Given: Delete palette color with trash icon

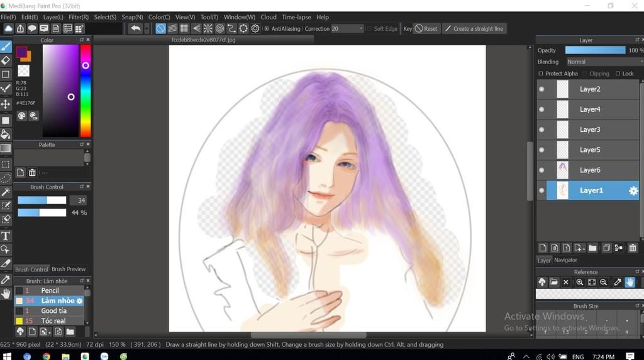Looking at the screenshot, I should click(x=32, y=172).
